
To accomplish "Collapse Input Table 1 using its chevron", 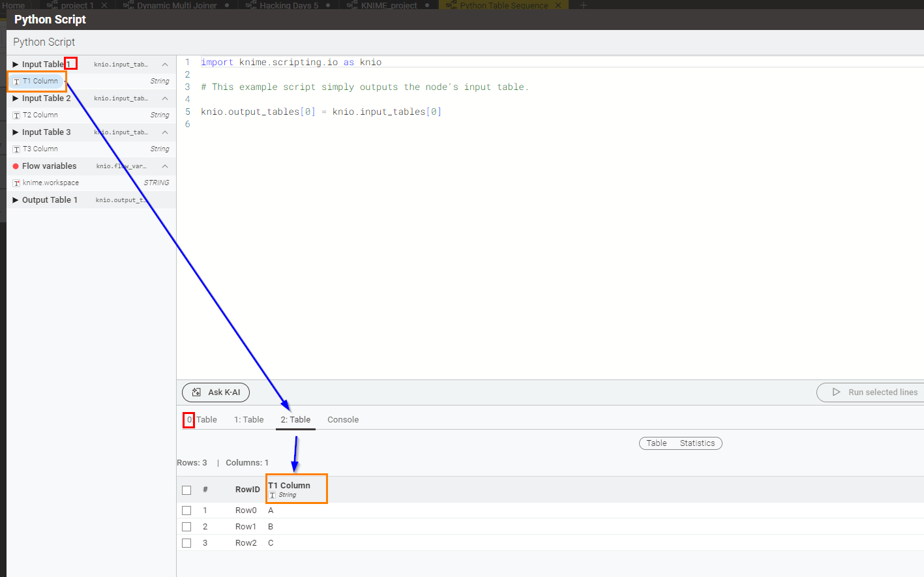I will click(165, 65).
